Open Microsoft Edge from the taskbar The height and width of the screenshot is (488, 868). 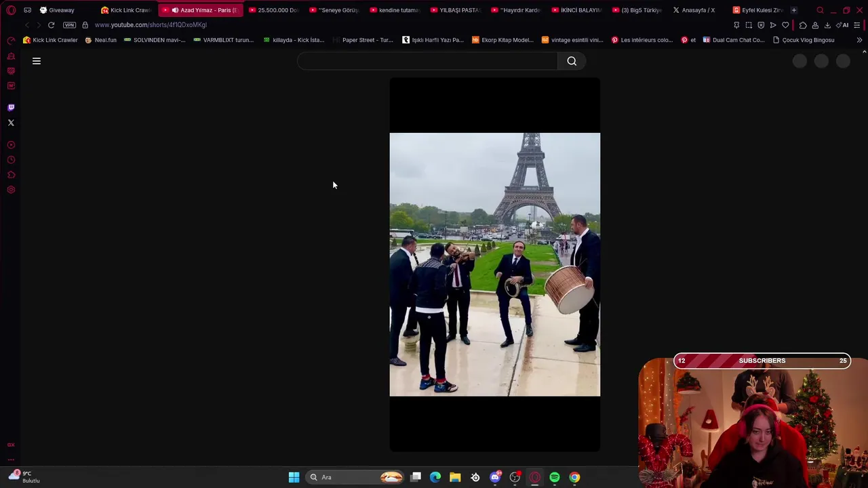click(435, 477)
